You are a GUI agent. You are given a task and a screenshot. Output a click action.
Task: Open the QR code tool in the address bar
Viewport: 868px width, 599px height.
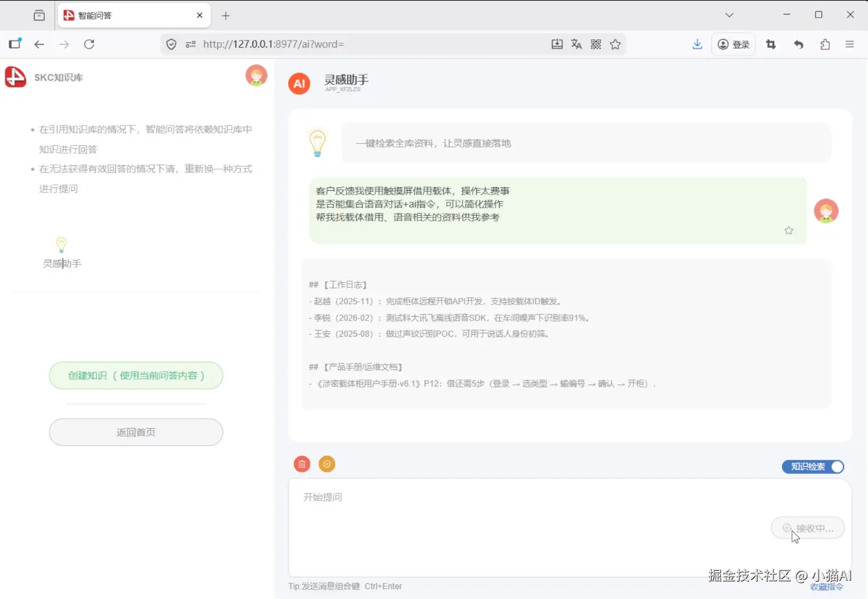[596, 44]
